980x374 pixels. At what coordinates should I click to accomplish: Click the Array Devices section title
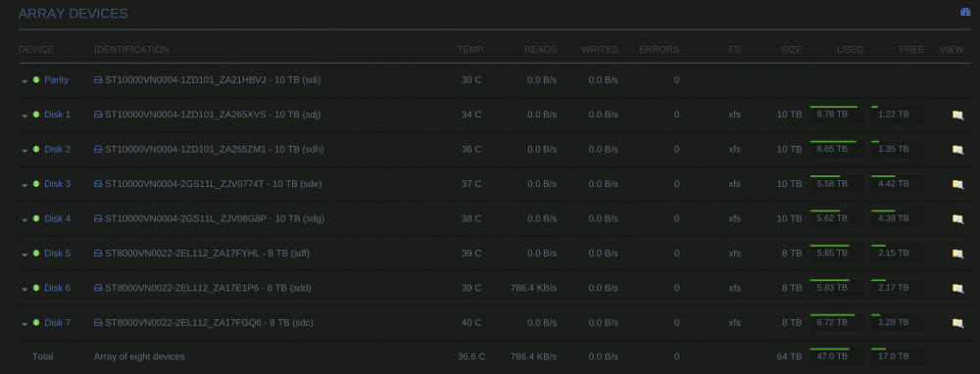point(73,13)
